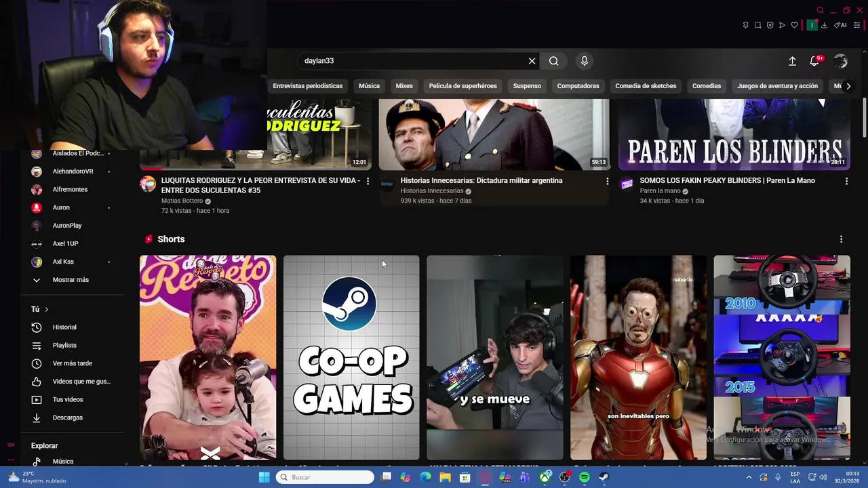Open the notifications bell
Image resolution: width=868 pixels, height=488 pixels.
pyautogui.click(x=814, y=61)
